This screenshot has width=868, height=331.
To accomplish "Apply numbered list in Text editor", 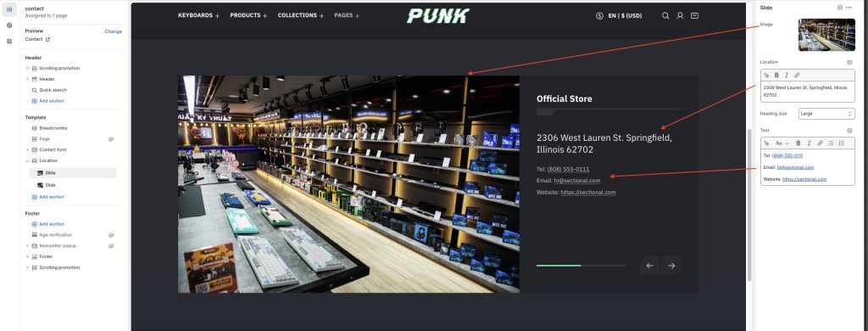I will (x=842, y=143).
